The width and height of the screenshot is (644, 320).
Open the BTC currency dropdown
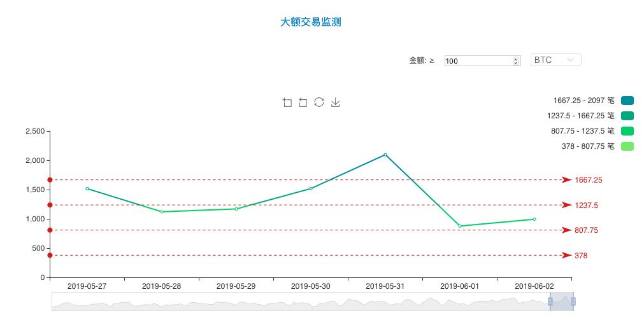[555, 60]
